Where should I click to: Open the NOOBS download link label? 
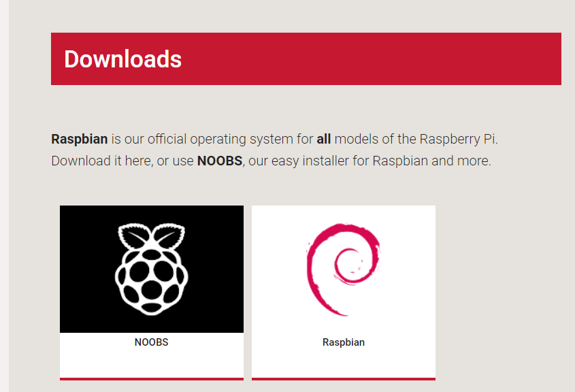point(152,342)
